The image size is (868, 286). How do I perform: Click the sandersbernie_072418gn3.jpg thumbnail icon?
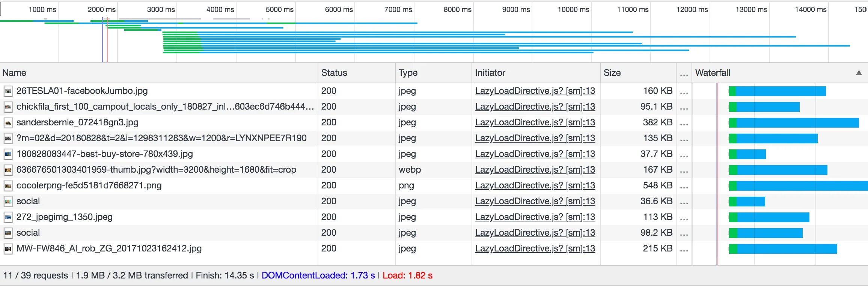coord(8,122)
